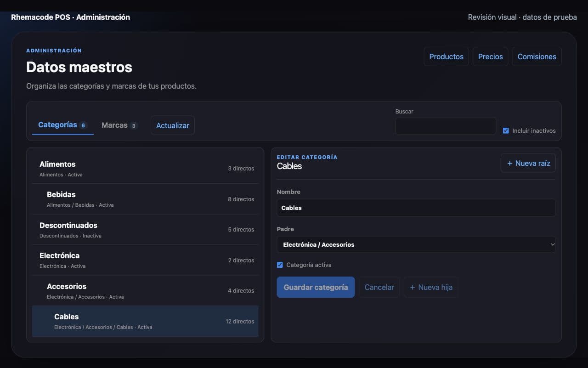This screenshot has height=368, width=588.
Task: Click the '8 directos' count text
Action: 241,199
